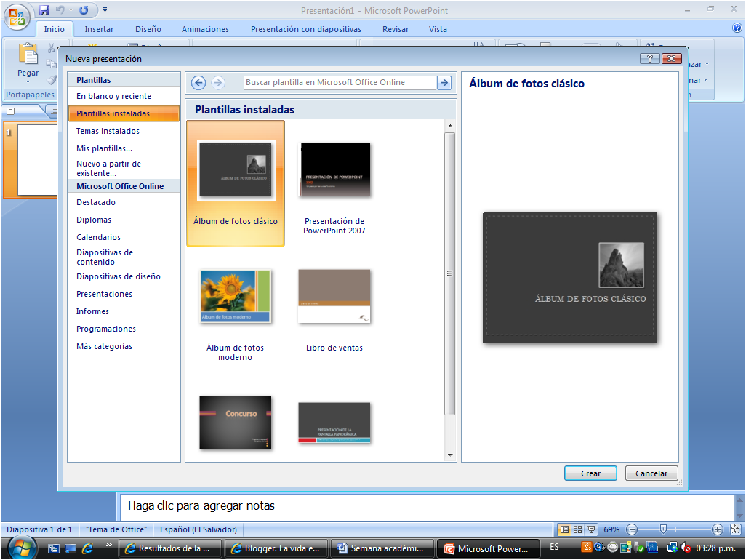The height and width of the screenshot is (560, 746).
Task: Open the Pegar dropdown arrow
Action: [x=28, y=82]
